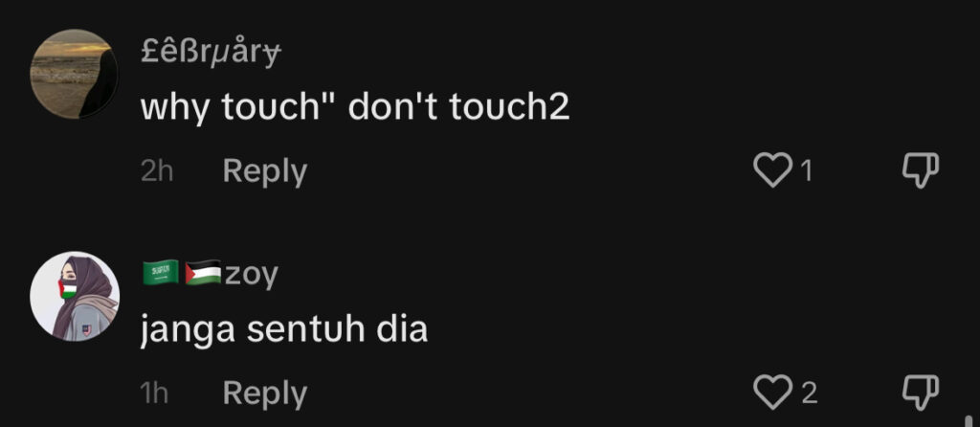Click the flag mask on zoy's avatar
This screenshot has height=427, width=980.
pos(67,289)
